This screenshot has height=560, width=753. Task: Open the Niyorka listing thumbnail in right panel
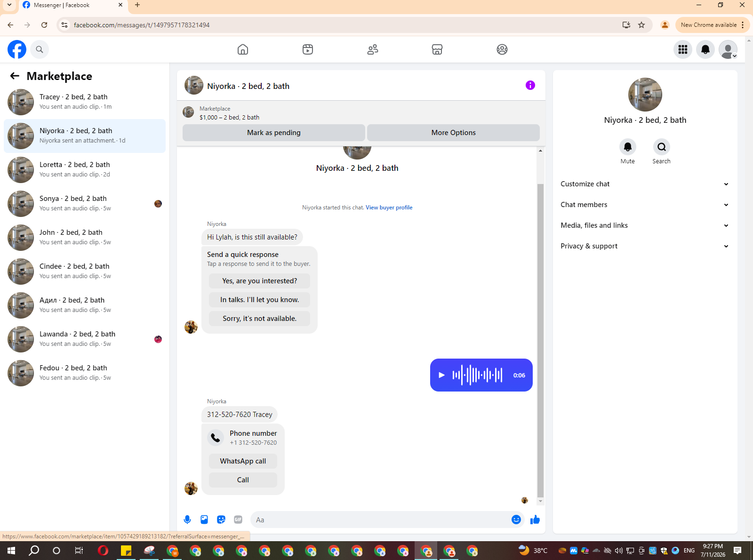(x=645, y=95)
